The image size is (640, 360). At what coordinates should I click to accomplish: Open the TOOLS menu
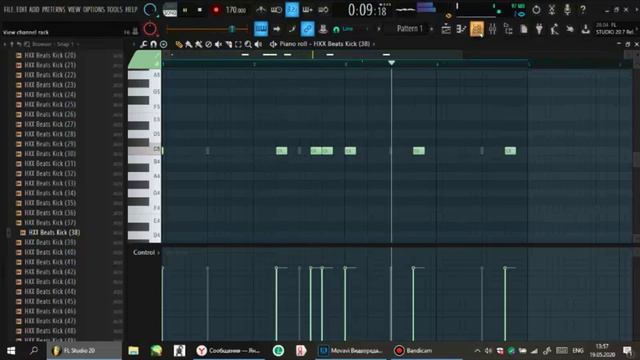click(115, 9)
